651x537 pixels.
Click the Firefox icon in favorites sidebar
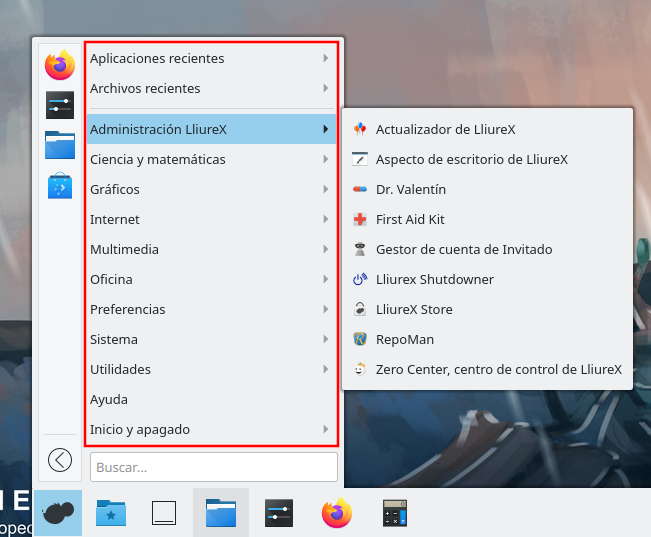coord(60,66)
